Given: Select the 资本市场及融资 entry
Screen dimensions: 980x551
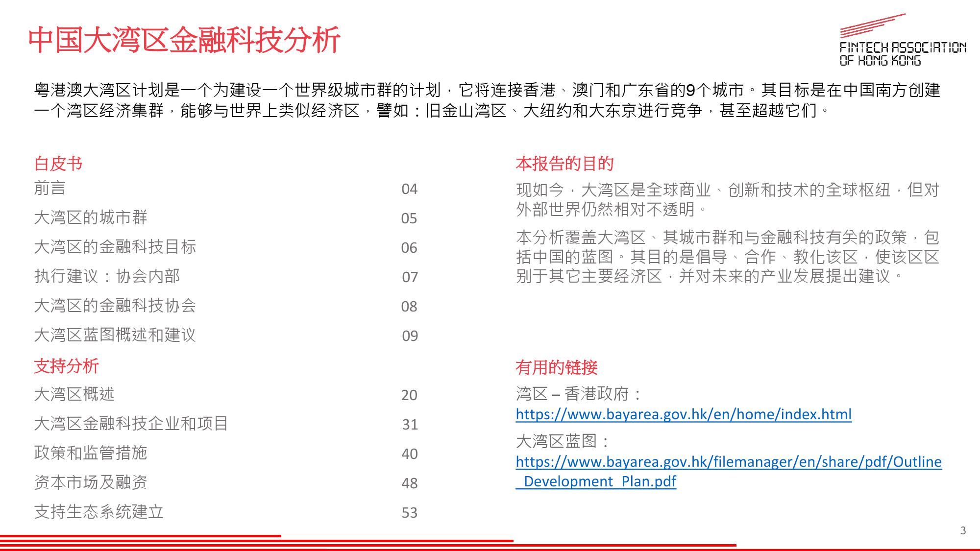Looking at the screenshot, I should 91,483.
